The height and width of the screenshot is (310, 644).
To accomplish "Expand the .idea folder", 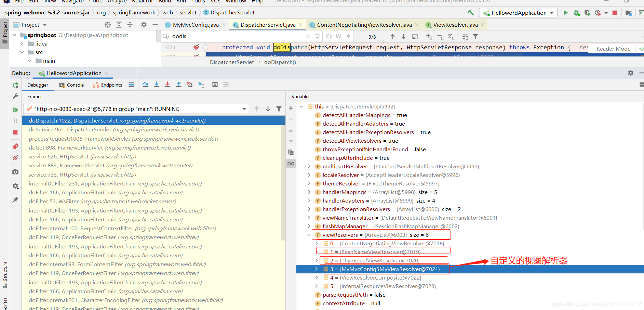I will (x=22, y=43).
